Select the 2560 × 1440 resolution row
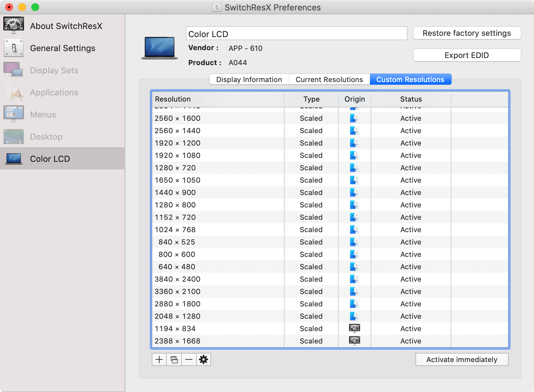Screen dimensions: 534x392 tap(330, 131)
